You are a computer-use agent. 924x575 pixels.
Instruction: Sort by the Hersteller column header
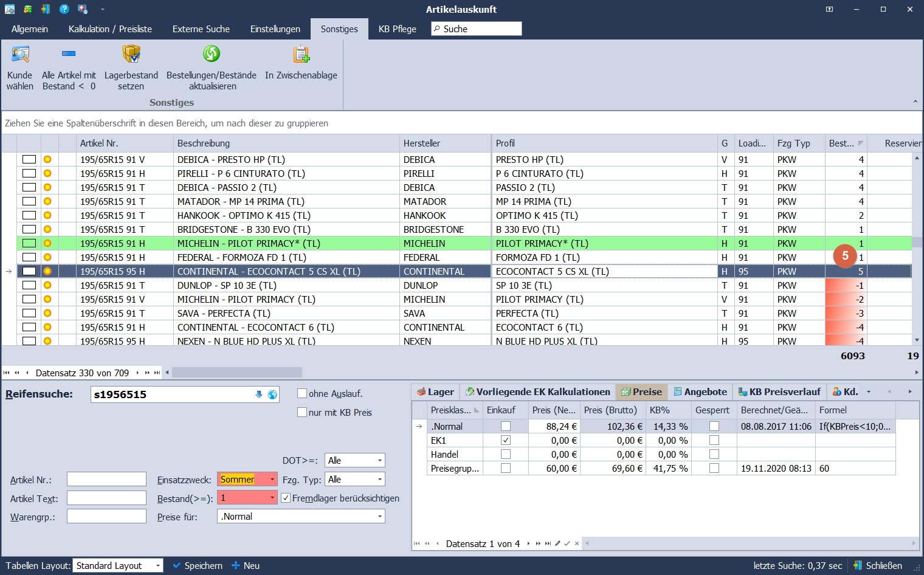(x=445, y=143)
